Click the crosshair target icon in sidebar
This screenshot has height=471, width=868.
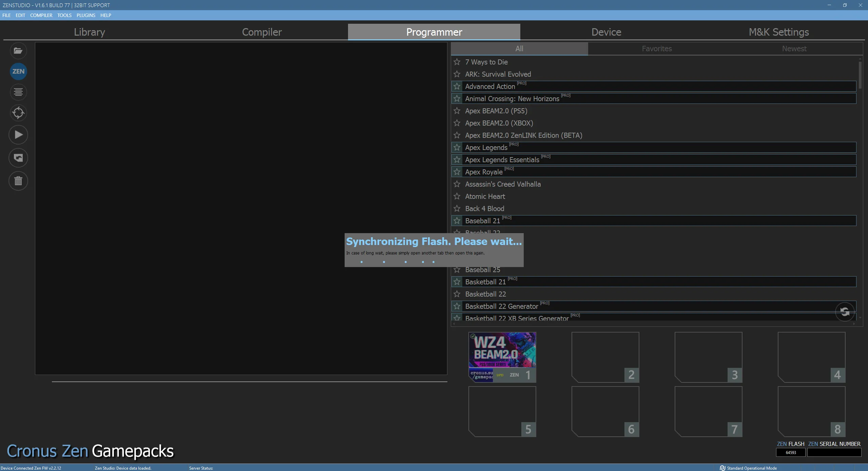(18, 113)
